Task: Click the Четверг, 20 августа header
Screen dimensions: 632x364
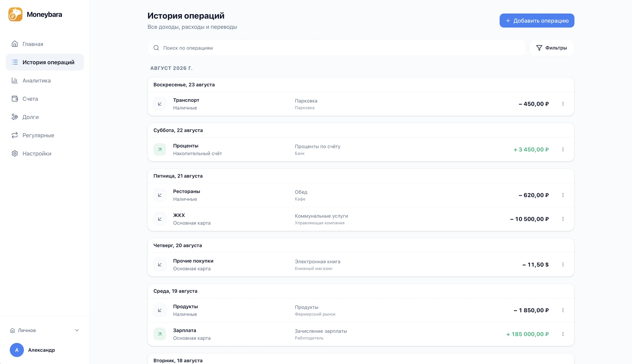Action: [x=178, y=245]
